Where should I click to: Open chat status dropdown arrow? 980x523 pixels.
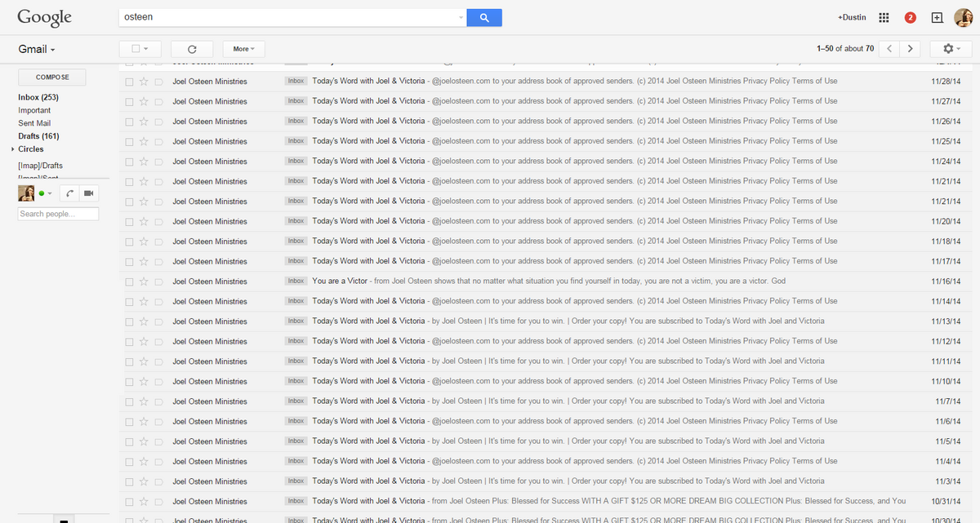point(50,193)
